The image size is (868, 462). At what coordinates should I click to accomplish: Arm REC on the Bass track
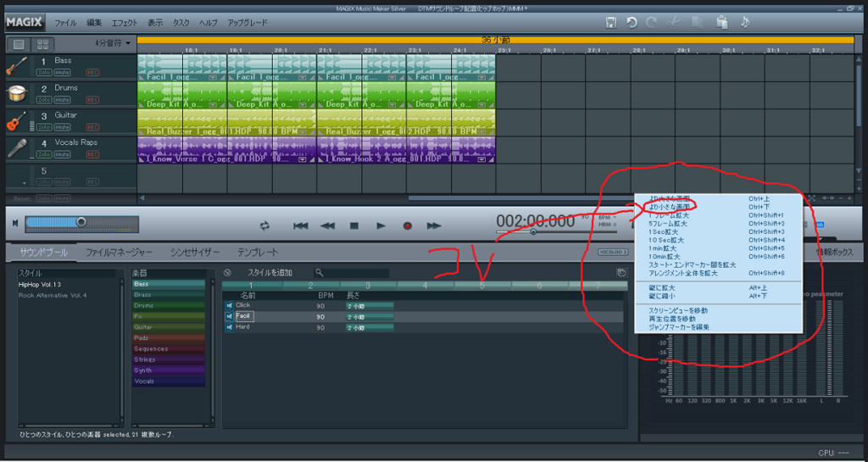(x=92, y=73)
